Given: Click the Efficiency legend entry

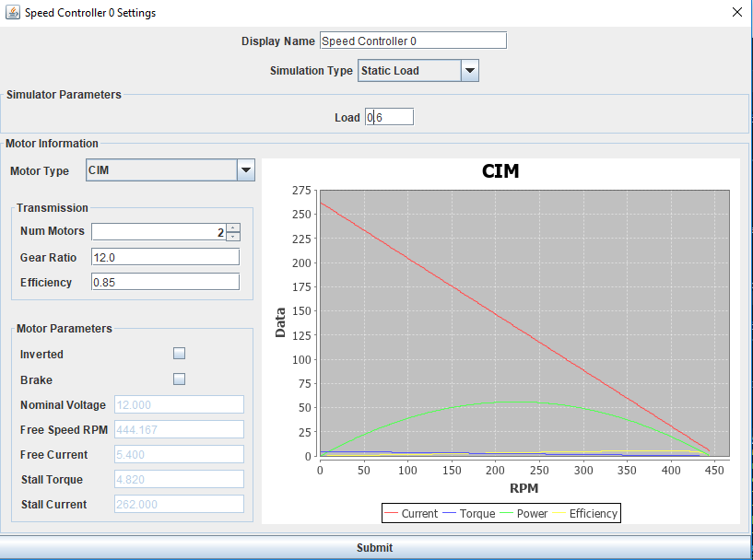Looking at the screenshot, I should (x=585, y=513).
